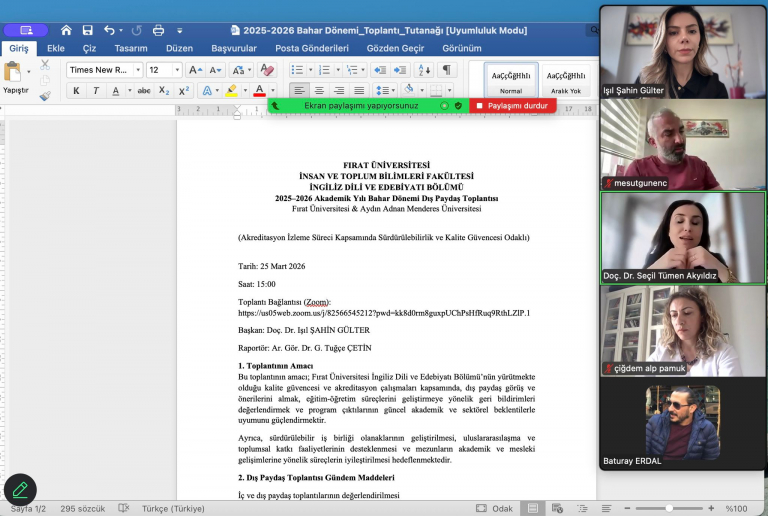
Task: Clear formatting with the eraser icon
Action: coord(267,70)
